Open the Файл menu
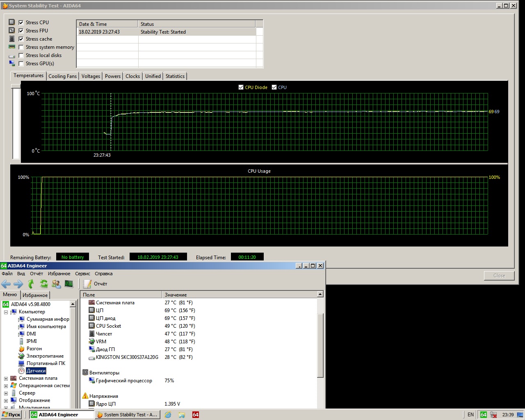525x420 pixels. coord(7,274)
